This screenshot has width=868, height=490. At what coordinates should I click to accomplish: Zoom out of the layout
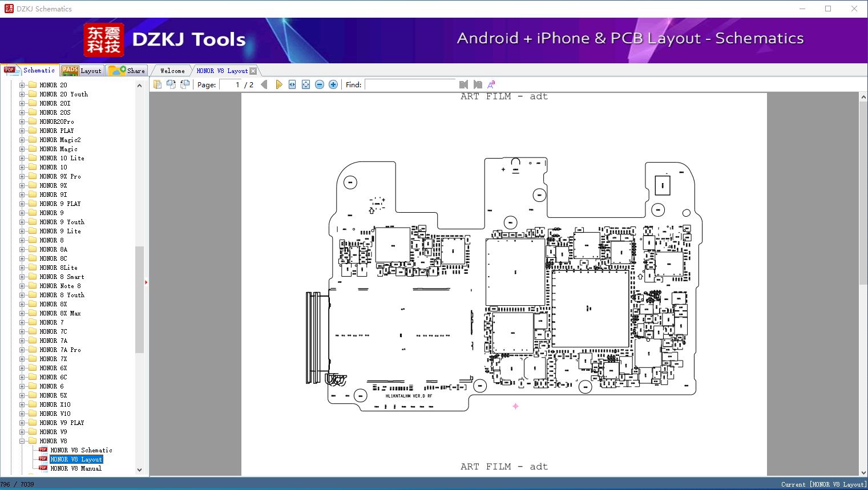click(x=320, y=84)
